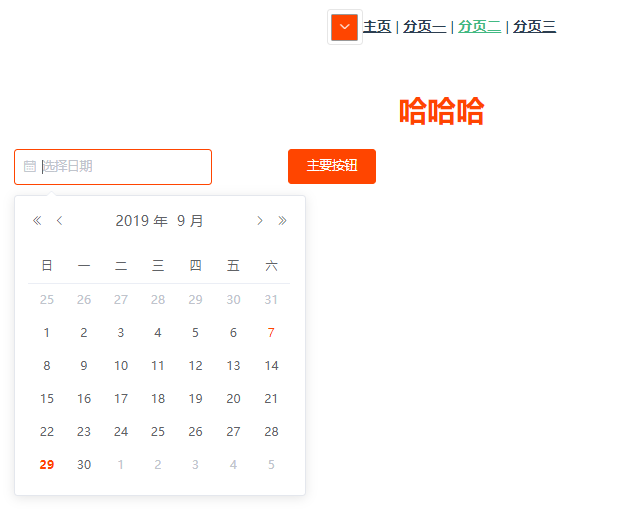Select the date 9 in calendar
This screenshot has width=631, height=509.
coord(84,366)
